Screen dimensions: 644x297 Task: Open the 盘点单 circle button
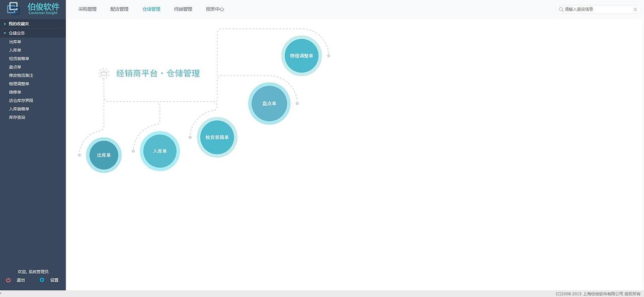point(269,103)
